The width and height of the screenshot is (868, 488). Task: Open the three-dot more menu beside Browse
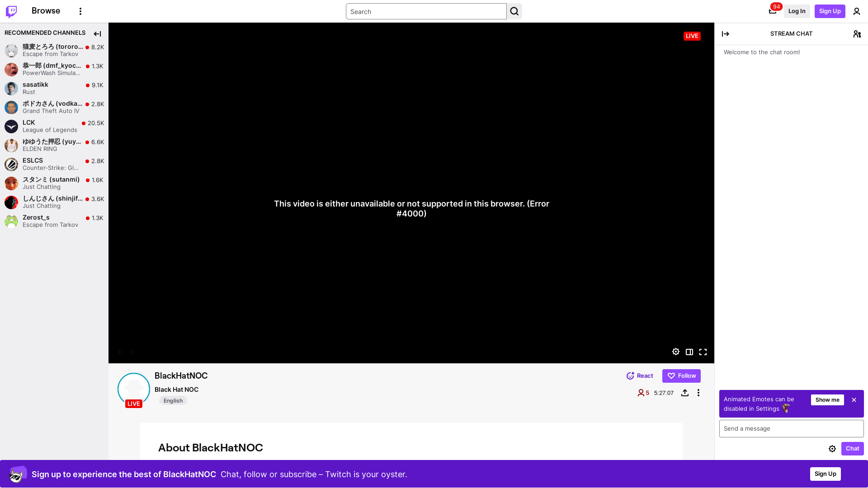point(80,11)
